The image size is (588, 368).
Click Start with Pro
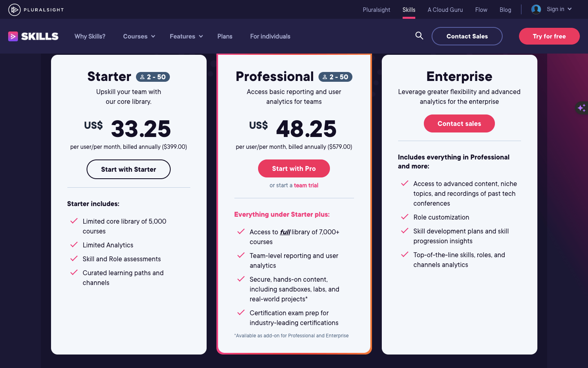point(294,168)
